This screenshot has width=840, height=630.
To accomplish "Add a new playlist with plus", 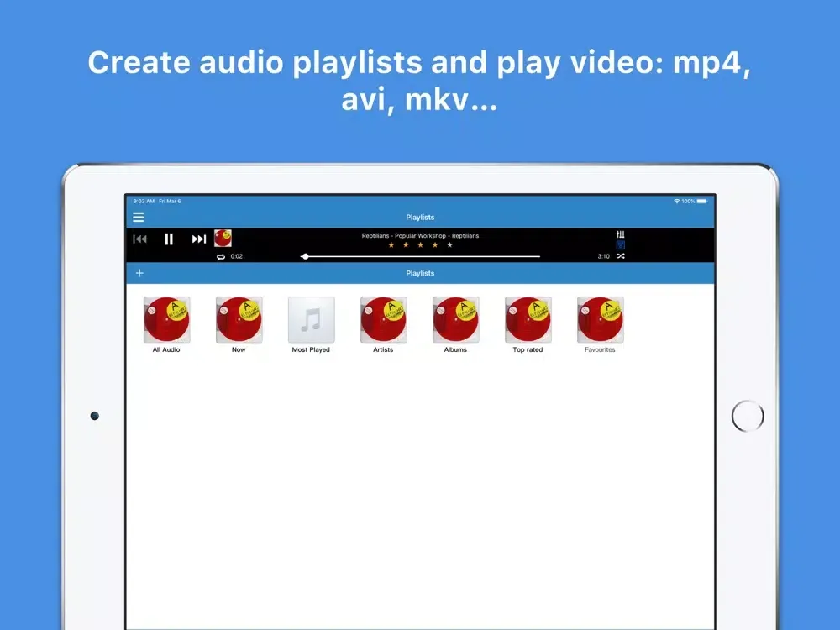I will (x=139, y=273).
